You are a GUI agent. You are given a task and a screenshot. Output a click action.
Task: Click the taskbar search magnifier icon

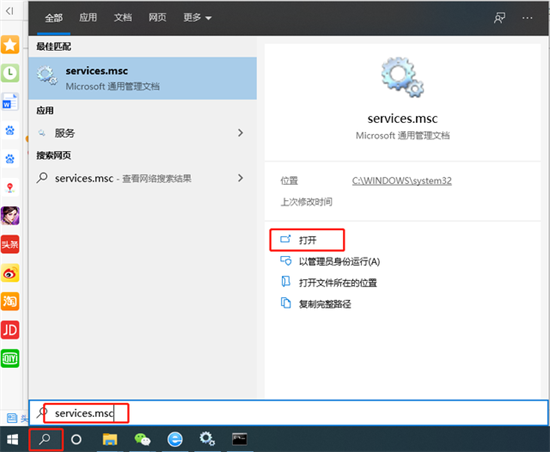coord(45,439)
